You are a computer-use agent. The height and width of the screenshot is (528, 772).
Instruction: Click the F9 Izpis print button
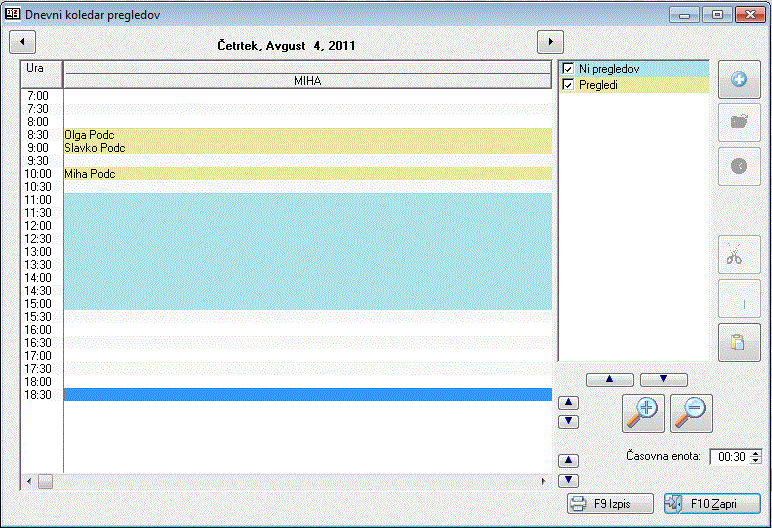pos(610,503)
